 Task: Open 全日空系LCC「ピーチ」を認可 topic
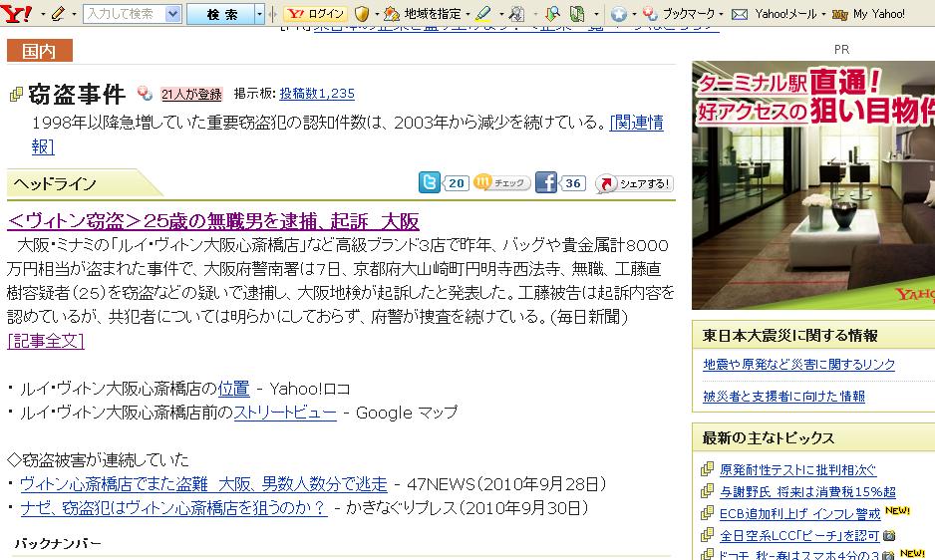coord(799,535)
